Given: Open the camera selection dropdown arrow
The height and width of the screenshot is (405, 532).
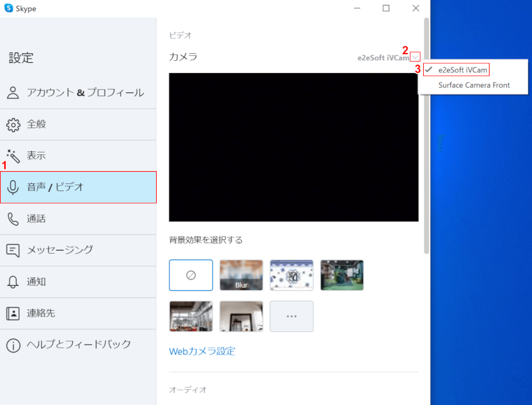Looking at the screenshot, I should tap(416, 57).
